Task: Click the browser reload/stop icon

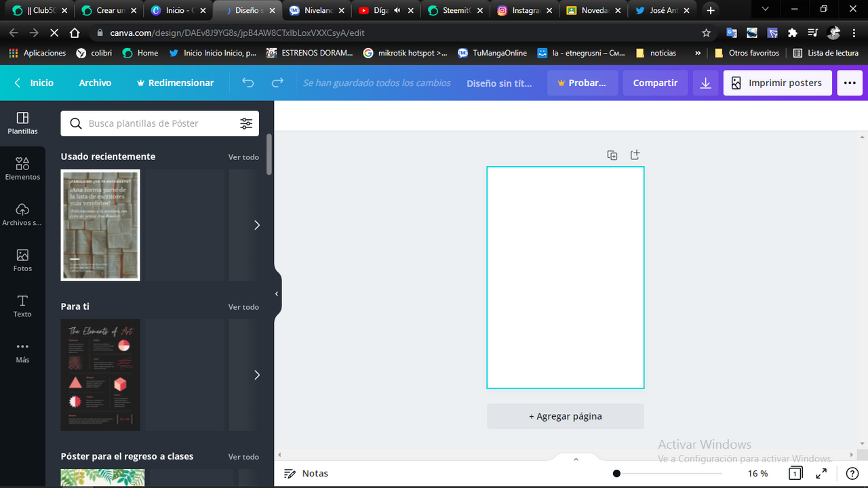Action: (54, 33)
